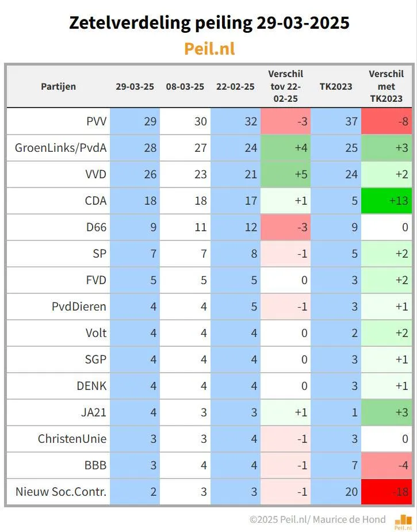The height and width of the screenshot is (532, 417).
Task: Click the ChristenUnie row label
Action: (72, 439)
